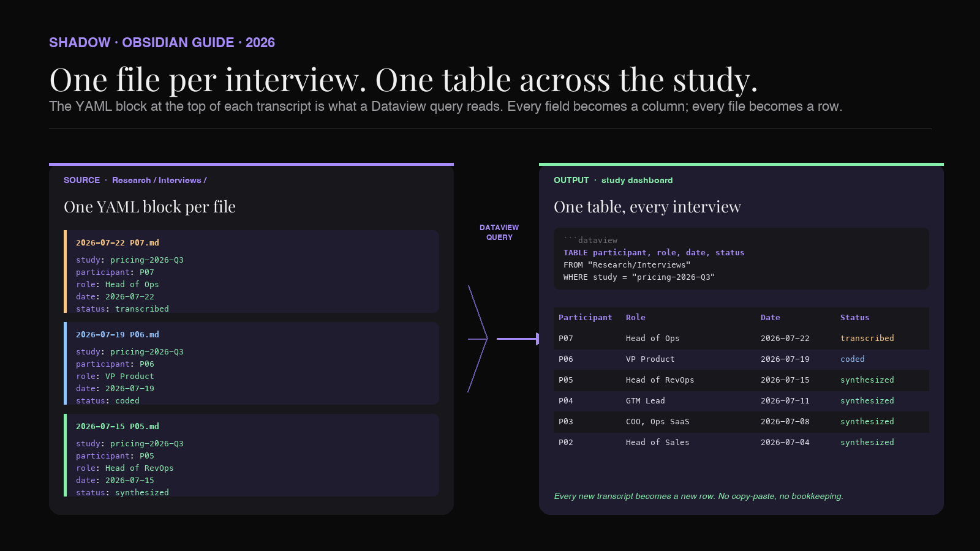Viewport: 980px width, 551px height.
Task: Click 'role: Head of Ops' YAML line
Action: (x=118, y=285)
